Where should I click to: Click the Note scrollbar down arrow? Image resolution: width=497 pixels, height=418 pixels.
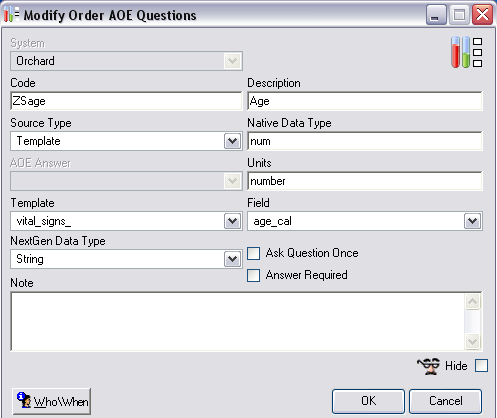pyautogui.click(x=473, y=341)
